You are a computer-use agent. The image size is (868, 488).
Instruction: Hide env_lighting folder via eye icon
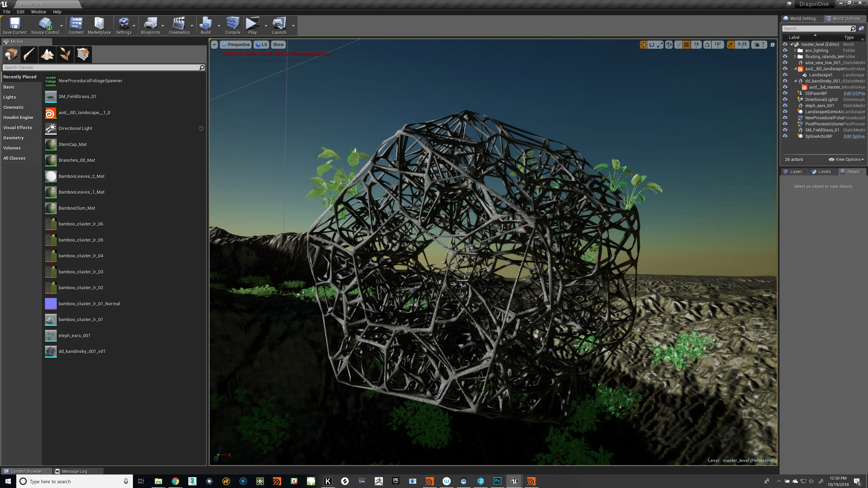point(785,51)
